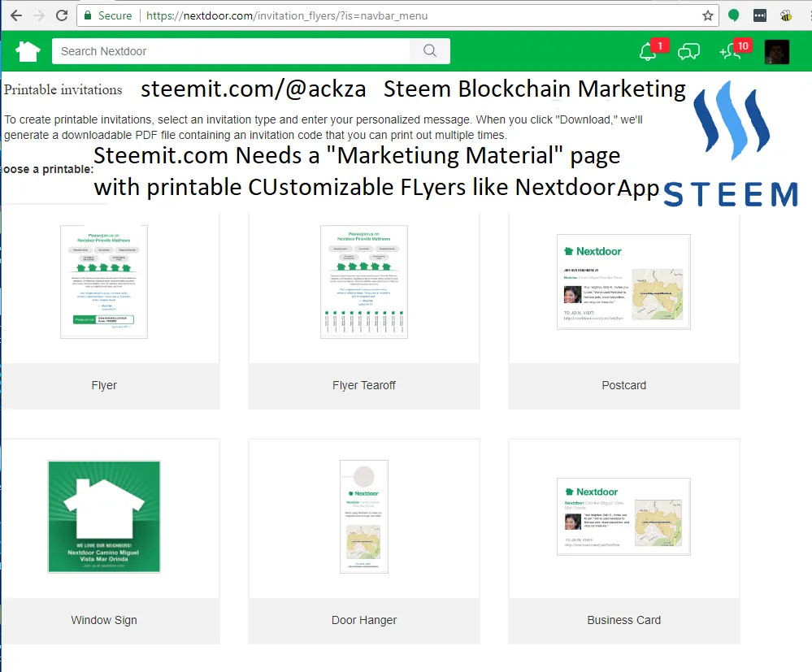Bookmark this page with the star icon

pyautogui.click(x=708, y=15)
